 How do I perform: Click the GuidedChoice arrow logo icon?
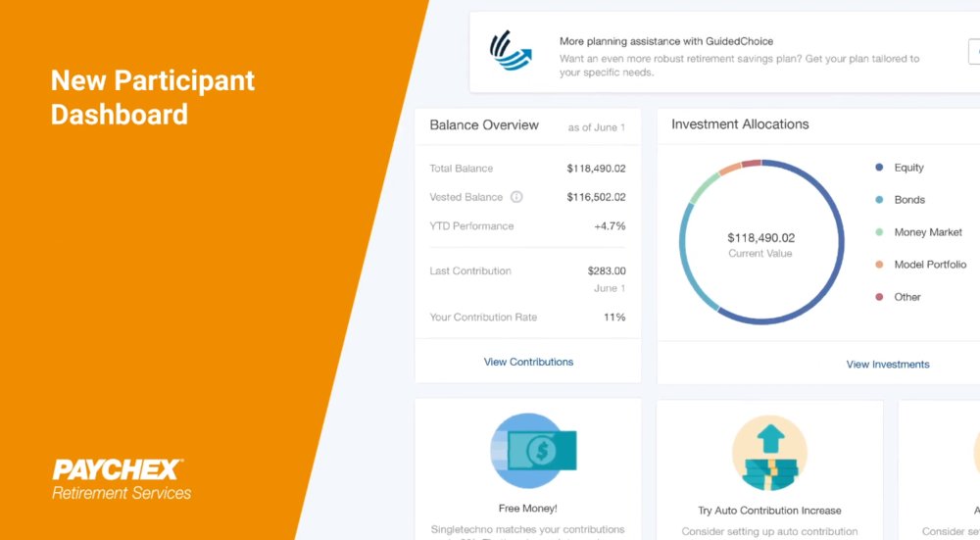[511, 51]
